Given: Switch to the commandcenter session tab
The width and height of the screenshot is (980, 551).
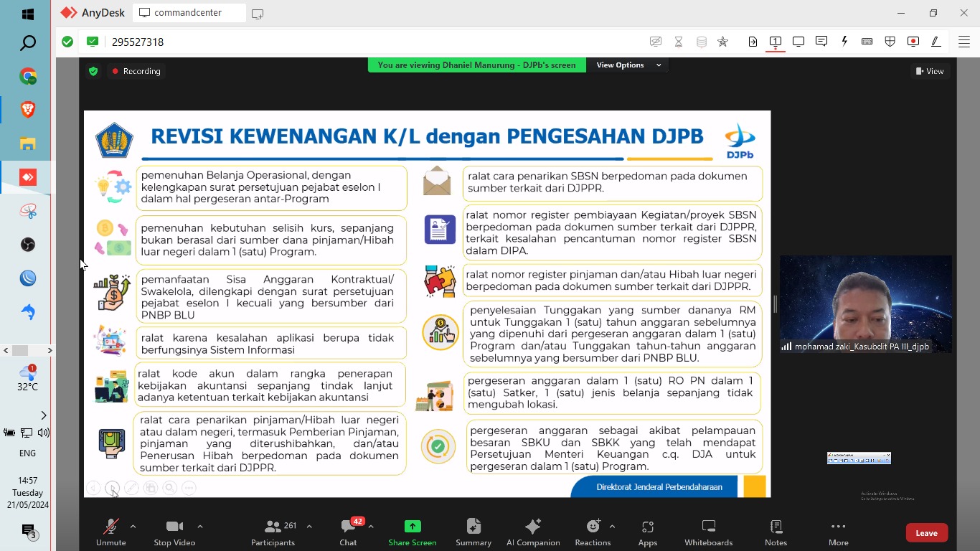Looking at the screenshot, I should 188,13.
